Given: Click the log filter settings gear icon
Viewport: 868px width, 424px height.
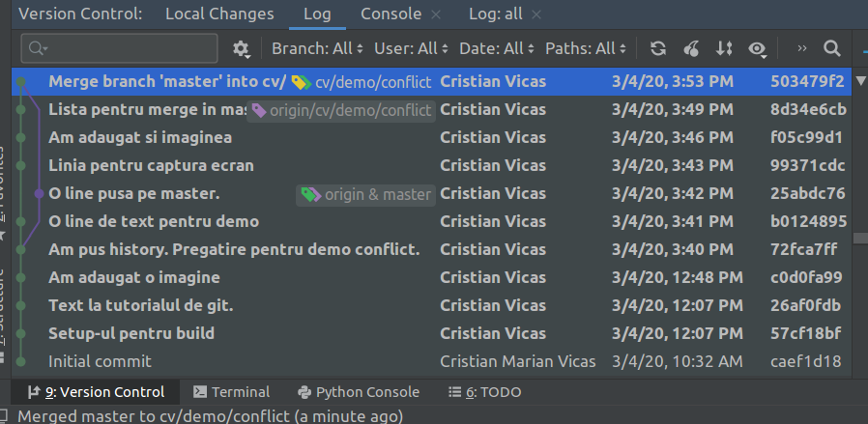Looking at the screenshot, I should point(241,48).
